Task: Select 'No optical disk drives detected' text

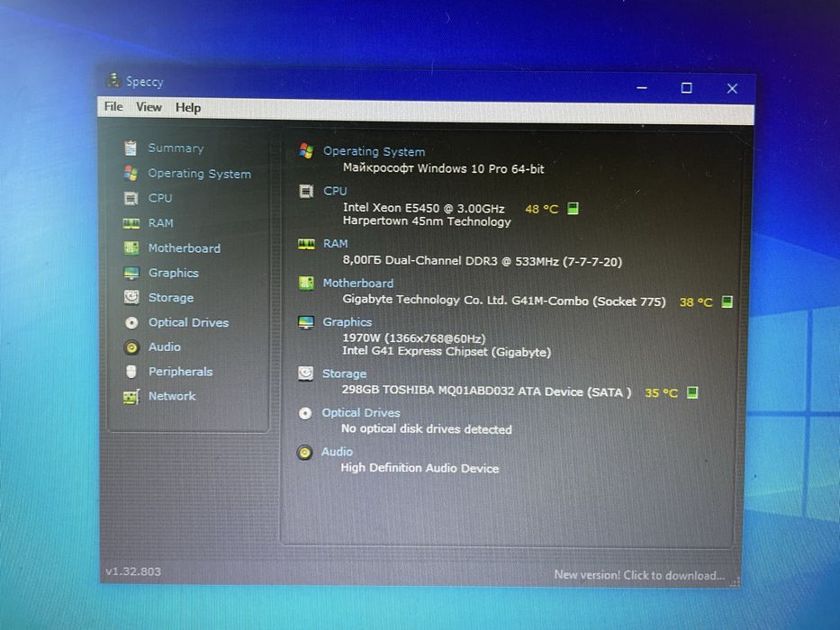Action: (x=427, y=429)
